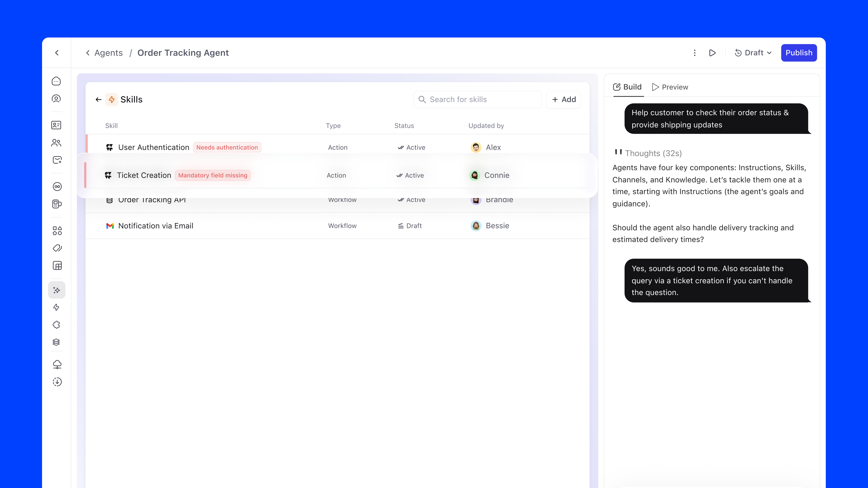The height and width of the screenshot is (488, 868).
Task: Click the Mandatory field missing badge
Action: (x=213, y=176)
